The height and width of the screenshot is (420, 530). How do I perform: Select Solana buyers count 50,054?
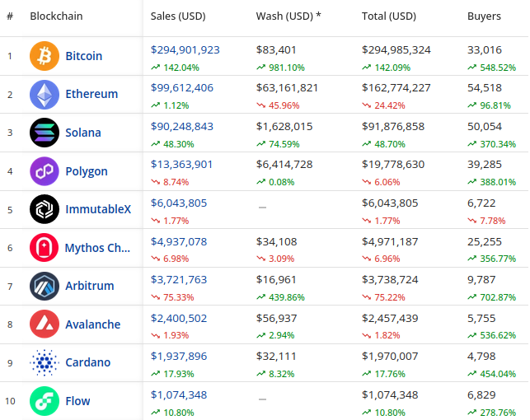[485, 127]
